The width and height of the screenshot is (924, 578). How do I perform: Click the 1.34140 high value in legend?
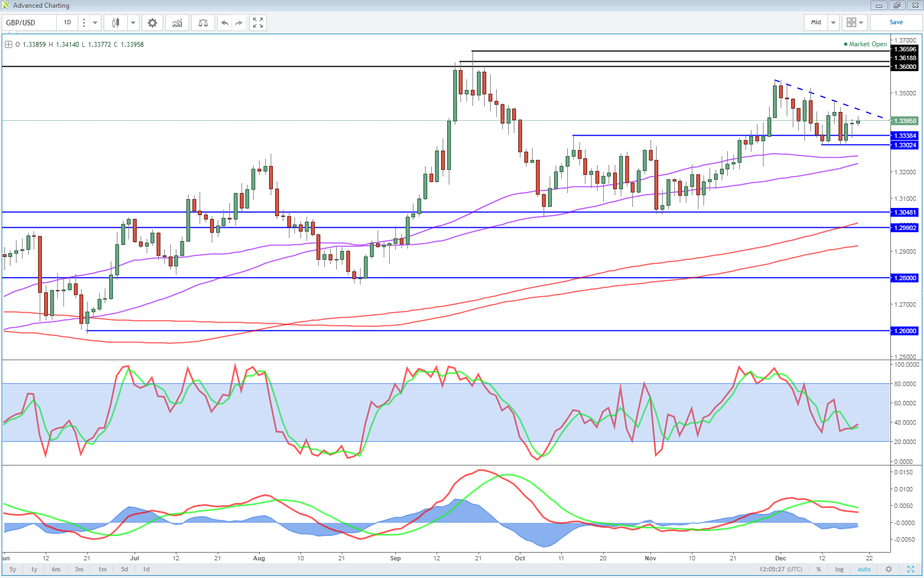point(67,45)
